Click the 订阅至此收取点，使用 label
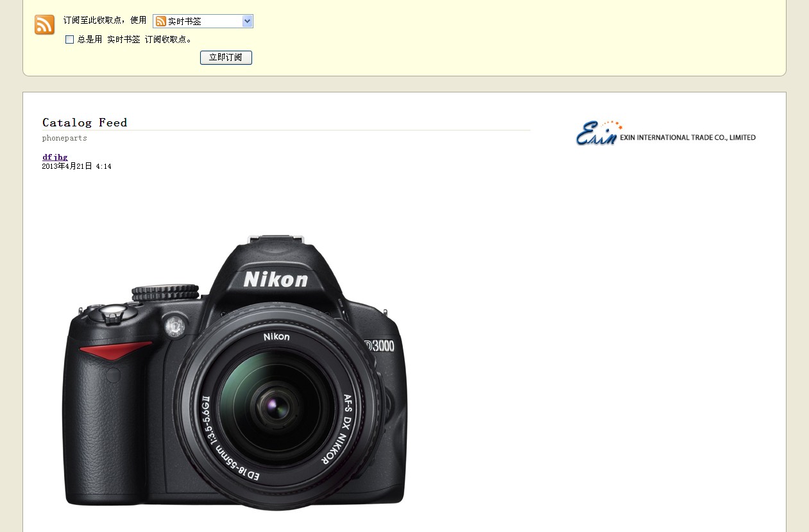809x532 pixels. click(105, 21)
